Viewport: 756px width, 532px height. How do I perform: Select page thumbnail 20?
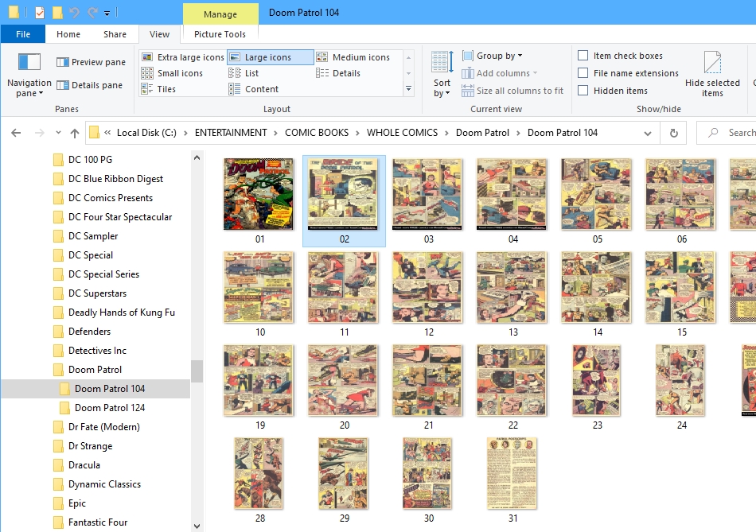tap(343, 380)
